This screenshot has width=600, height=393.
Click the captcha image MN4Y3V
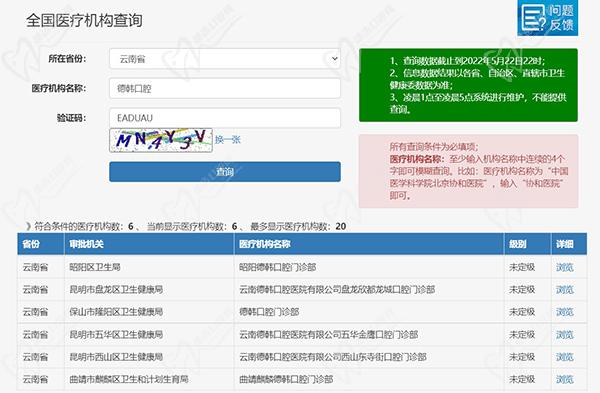(161, 140)
